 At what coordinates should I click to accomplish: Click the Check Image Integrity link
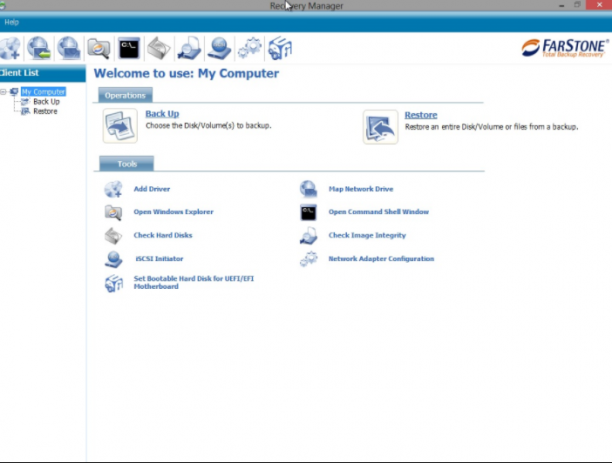367,235
